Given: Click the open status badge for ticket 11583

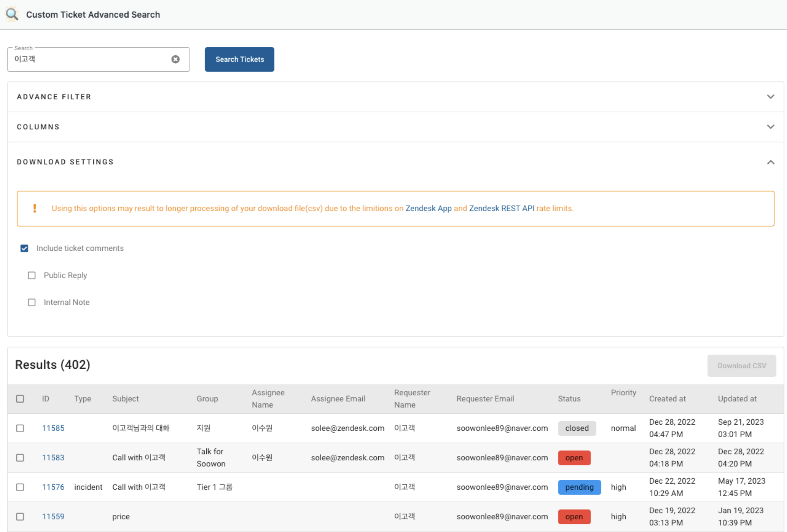Looking at the screenshot, I should [574, 457].
